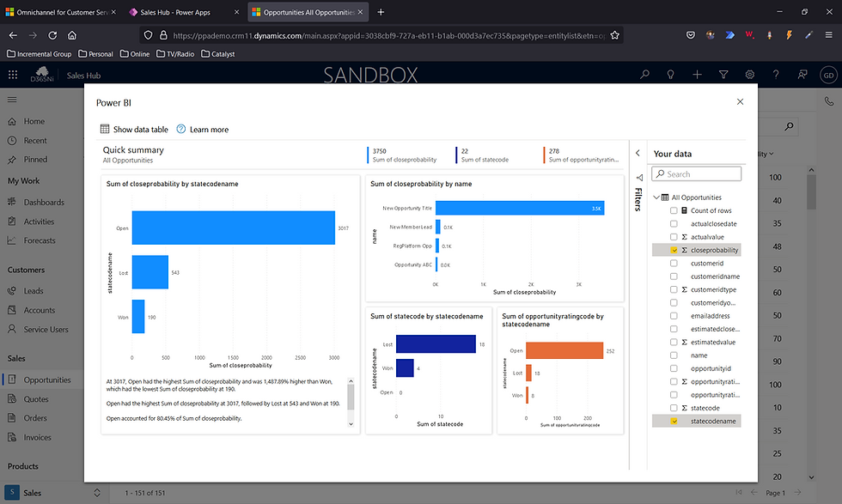Open Activities in sidebar
The height and width of the screenshot is (504, 842).
(x=39, y=222)
